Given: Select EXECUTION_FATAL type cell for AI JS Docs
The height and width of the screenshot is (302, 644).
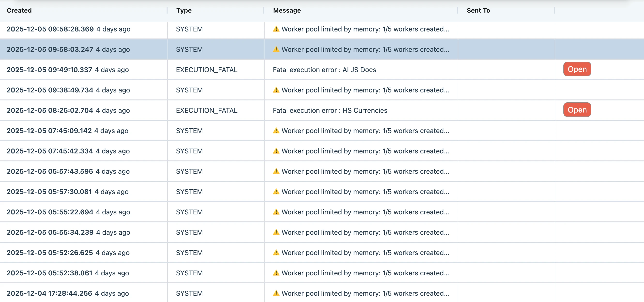Looking at the screenshot, I should coord(207,70).
